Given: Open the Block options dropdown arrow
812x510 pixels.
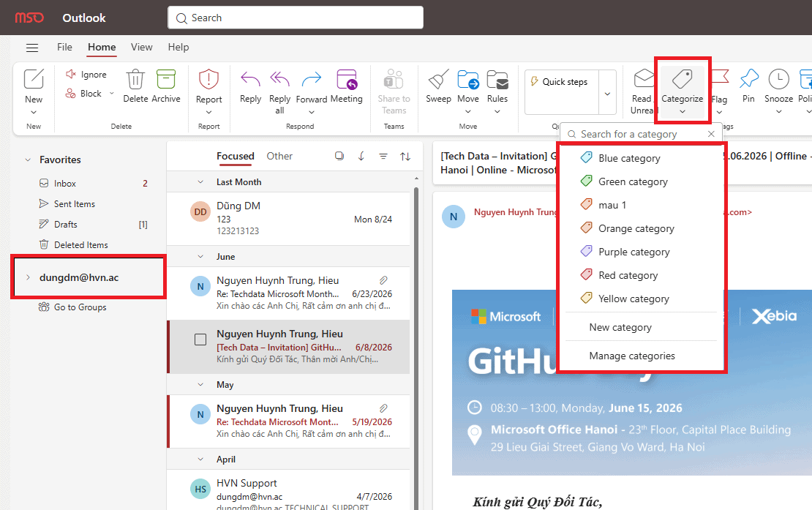Looking at the screenshot, I should 111,93.
